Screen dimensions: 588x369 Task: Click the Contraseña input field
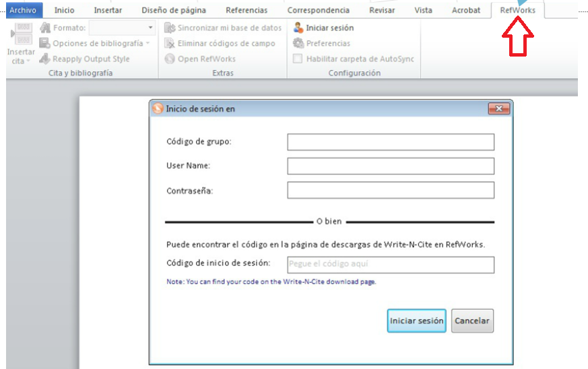click(391, 190)
